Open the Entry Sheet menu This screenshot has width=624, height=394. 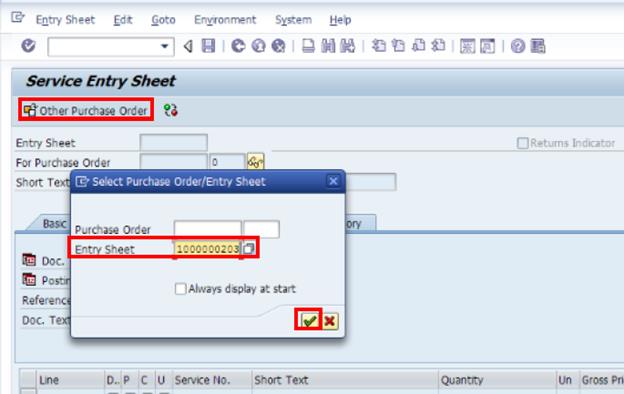[65, 20]
